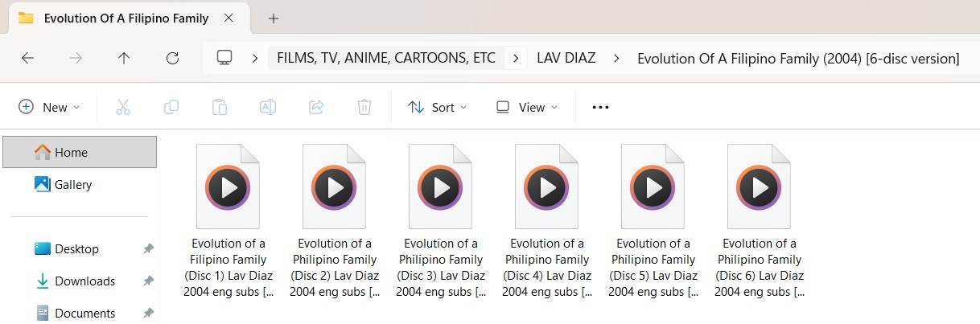Open Home in the navigation pane

(x=80, y=152)
